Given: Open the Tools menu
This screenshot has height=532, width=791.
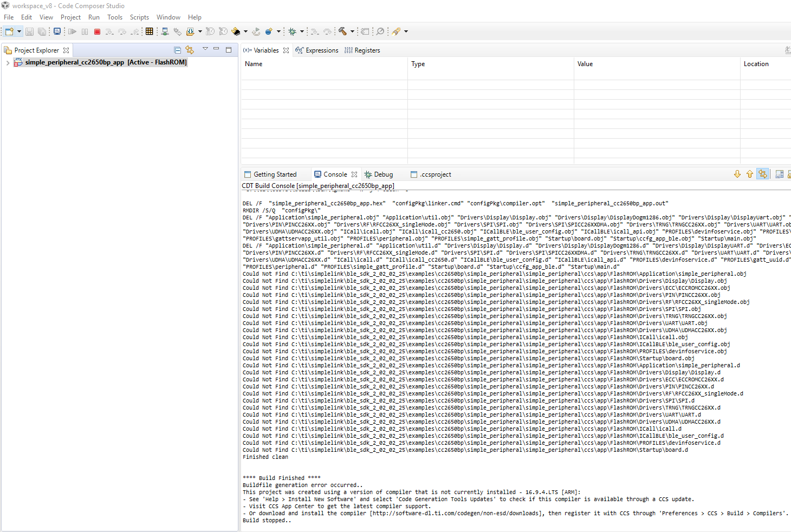Looking at the screenshot, I should pos(115,17).
